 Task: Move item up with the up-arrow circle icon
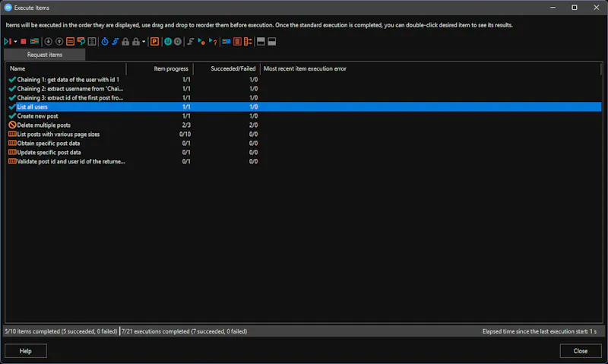[x=59, y=42]
